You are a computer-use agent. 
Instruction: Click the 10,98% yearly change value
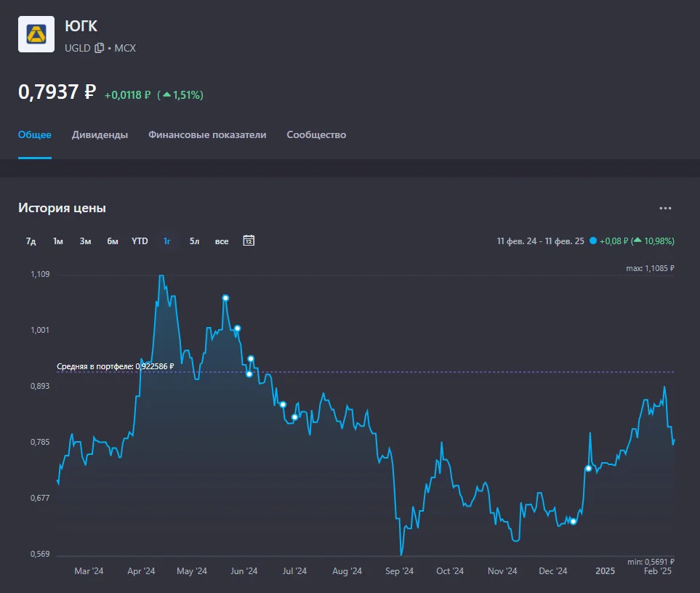tap(659, 241)
